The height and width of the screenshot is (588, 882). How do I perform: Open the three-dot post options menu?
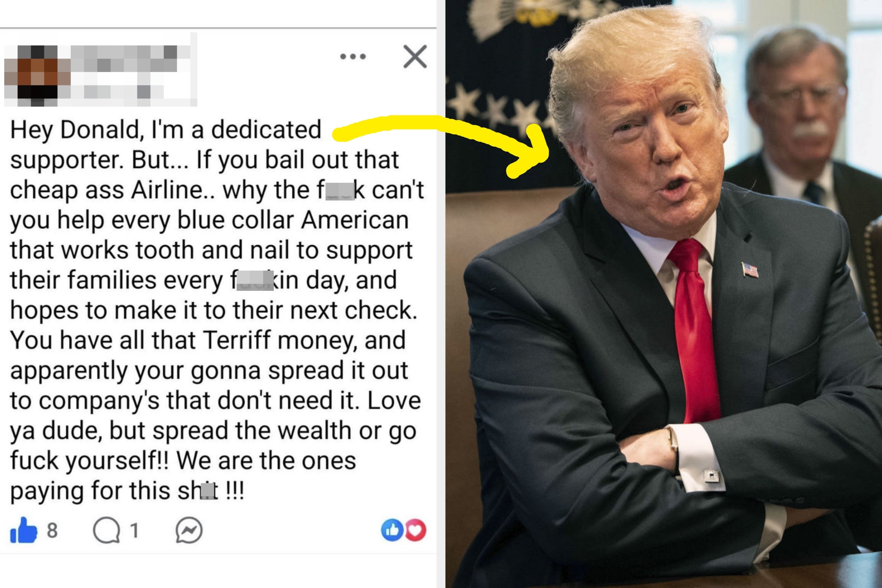(x=352, y=57)
